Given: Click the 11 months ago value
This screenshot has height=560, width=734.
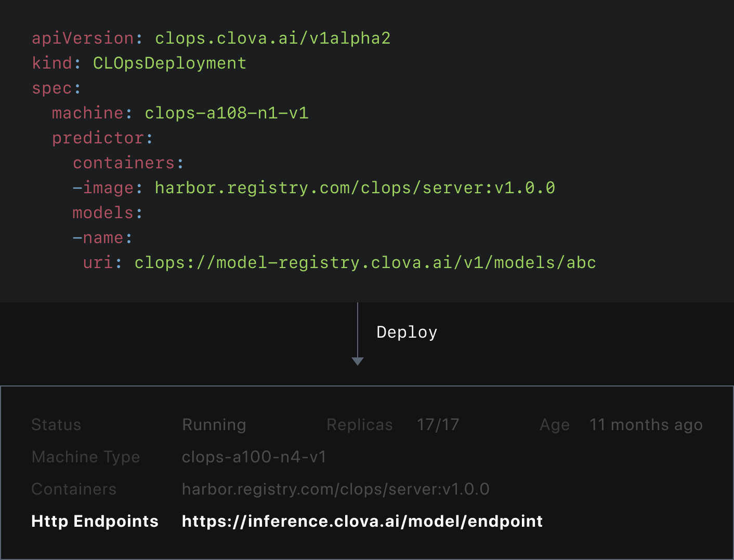Looking at the screenshot, I should point(646,425).
